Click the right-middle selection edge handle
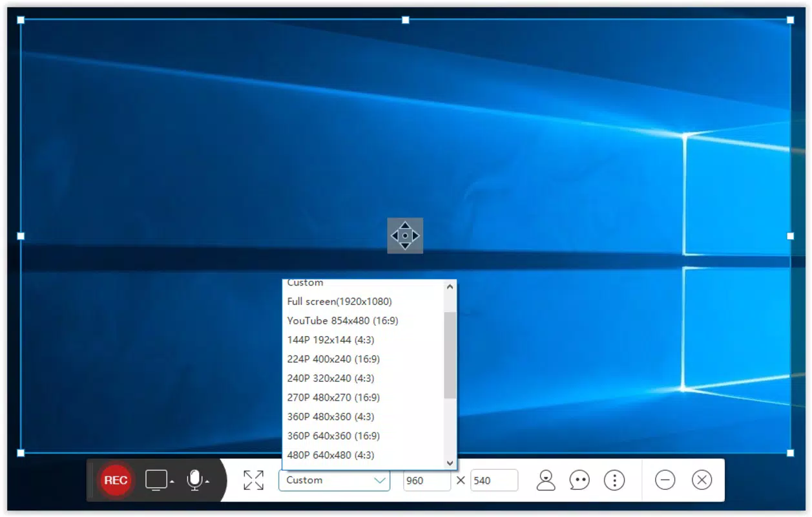Viewport: 812px width, 517px height. pyautogui.click(x=791, y=236)
